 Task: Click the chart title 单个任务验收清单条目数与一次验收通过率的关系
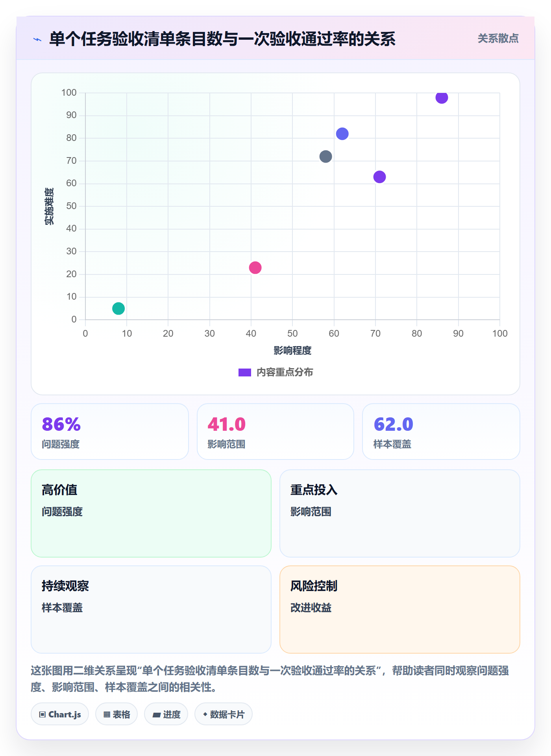(222, 39)
